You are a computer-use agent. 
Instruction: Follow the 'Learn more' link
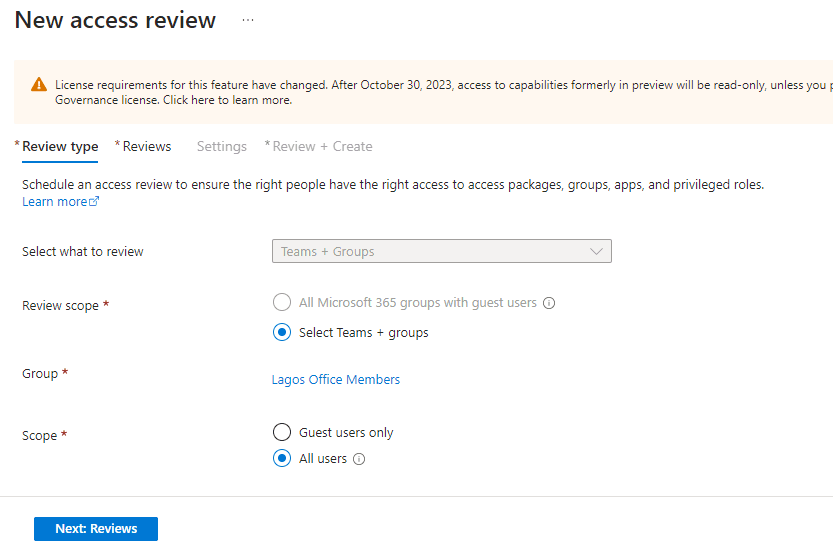[x=55, y=202]
